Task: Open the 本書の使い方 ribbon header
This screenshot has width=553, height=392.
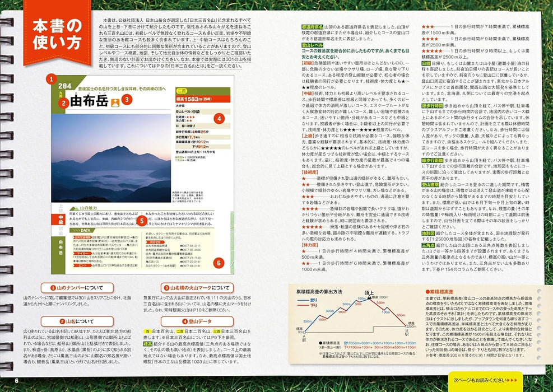Action: (x=56, y=35)
